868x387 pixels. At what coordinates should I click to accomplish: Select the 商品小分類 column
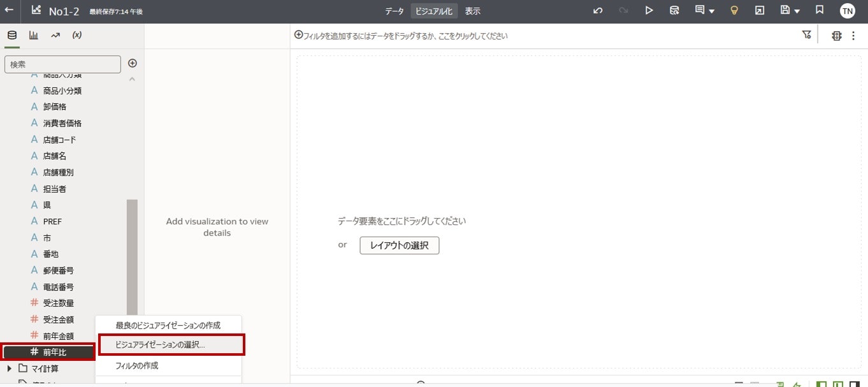[62, 91]
